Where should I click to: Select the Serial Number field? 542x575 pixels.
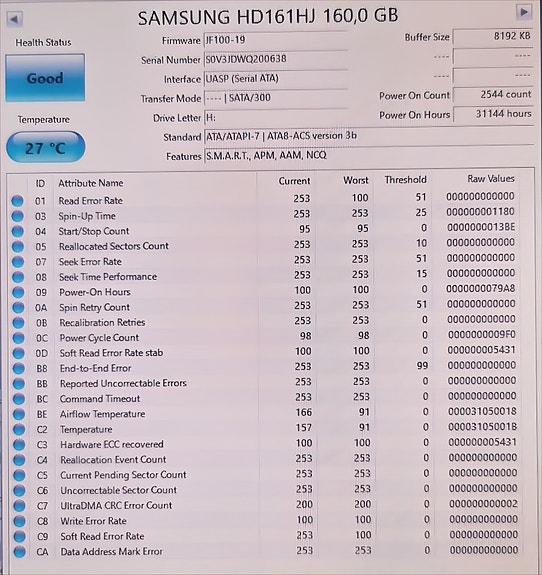275,59
